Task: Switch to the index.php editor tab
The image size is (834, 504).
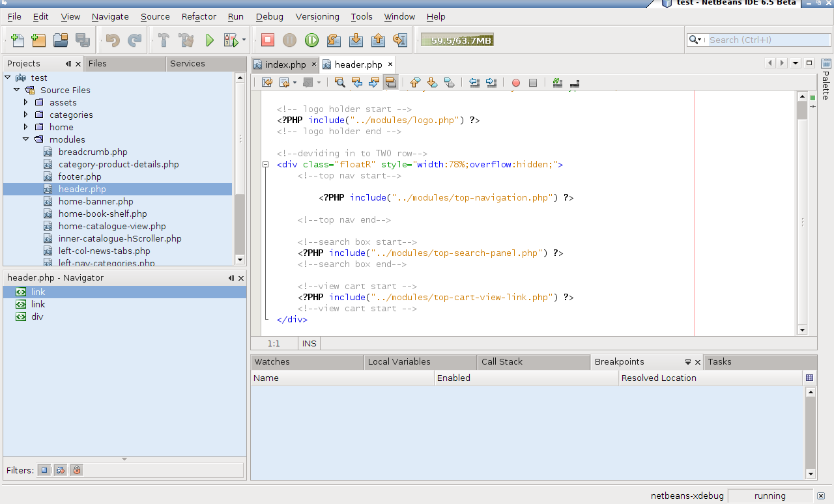Action: [285, 64]
